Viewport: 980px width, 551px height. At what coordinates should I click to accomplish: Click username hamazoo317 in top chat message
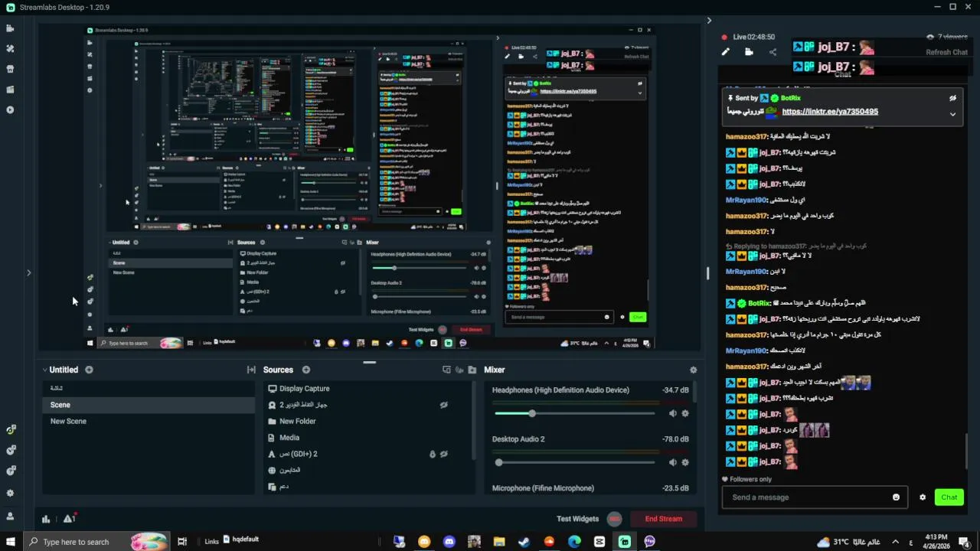click(x=746, y=137)
